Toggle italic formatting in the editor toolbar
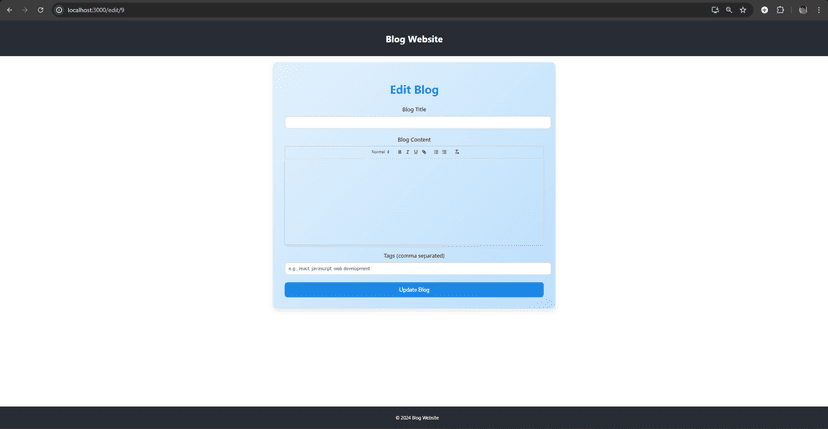The image size is (828, 429). [x=408, y=152]
